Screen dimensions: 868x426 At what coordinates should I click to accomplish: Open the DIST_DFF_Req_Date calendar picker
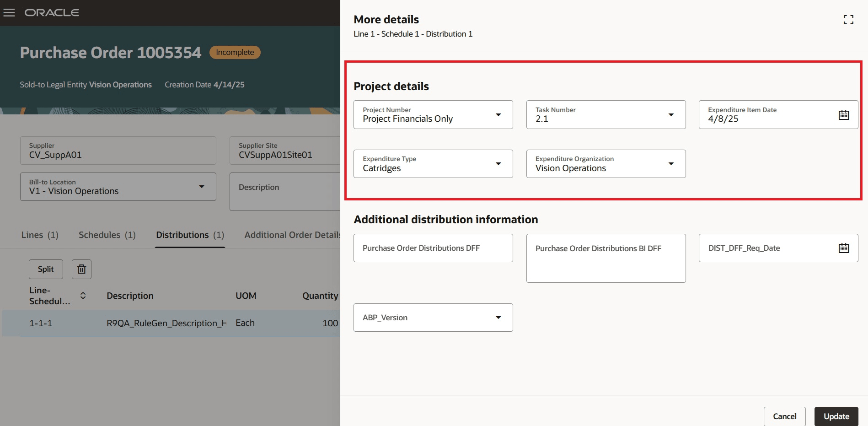[843, 248]
